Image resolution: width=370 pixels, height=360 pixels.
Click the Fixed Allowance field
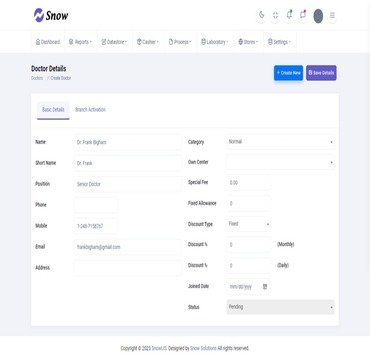click(x=248, y=203)
